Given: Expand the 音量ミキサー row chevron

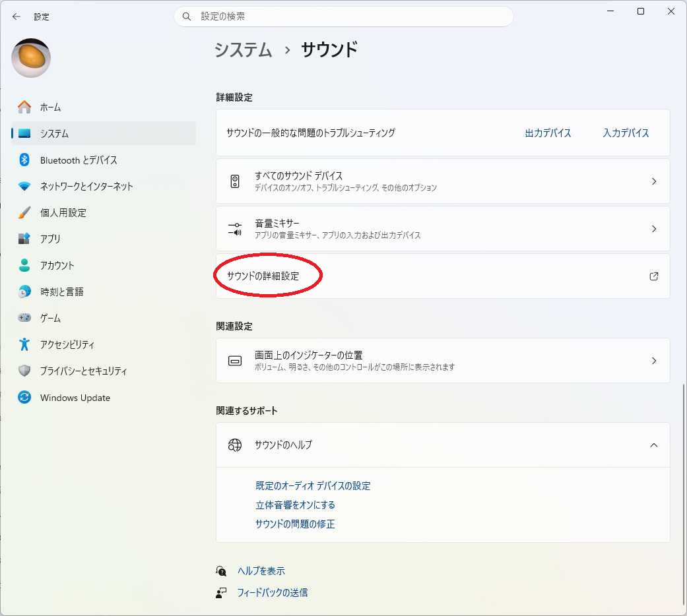Looking at the screenshot, I should (x=654, y=229).
